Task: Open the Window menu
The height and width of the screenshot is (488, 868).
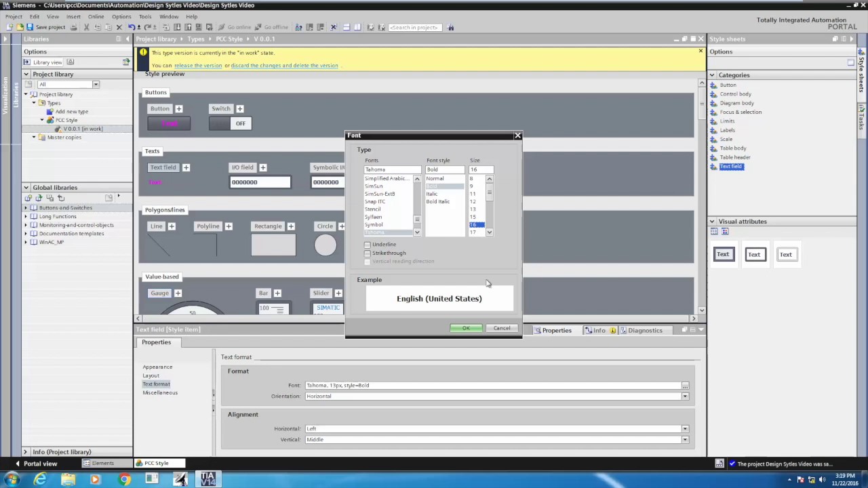Action: [169, 16]
